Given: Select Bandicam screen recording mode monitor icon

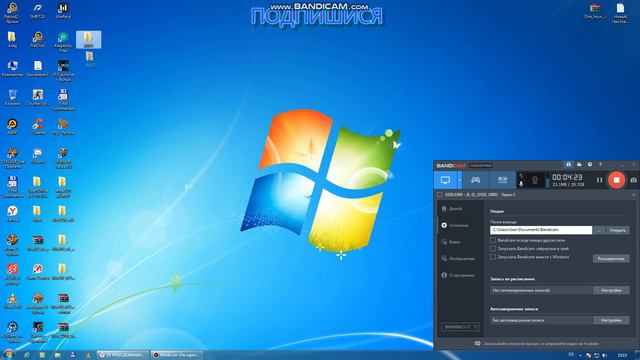Looking at the screenshot, I should click(x=445, y=180).
